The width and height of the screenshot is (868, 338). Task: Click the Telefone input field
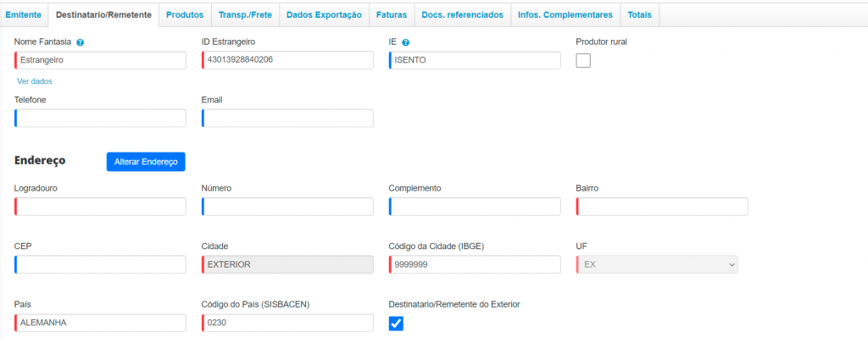(100, 119)
